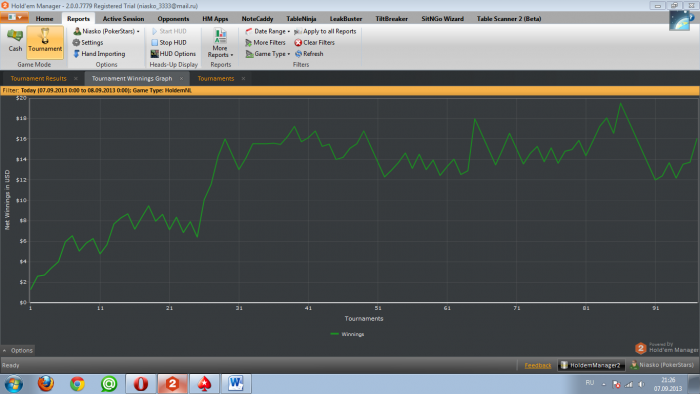
Task: Close the Tournament Winnings Graph tab
Action: pyautogui.click(x=181, y=79)
